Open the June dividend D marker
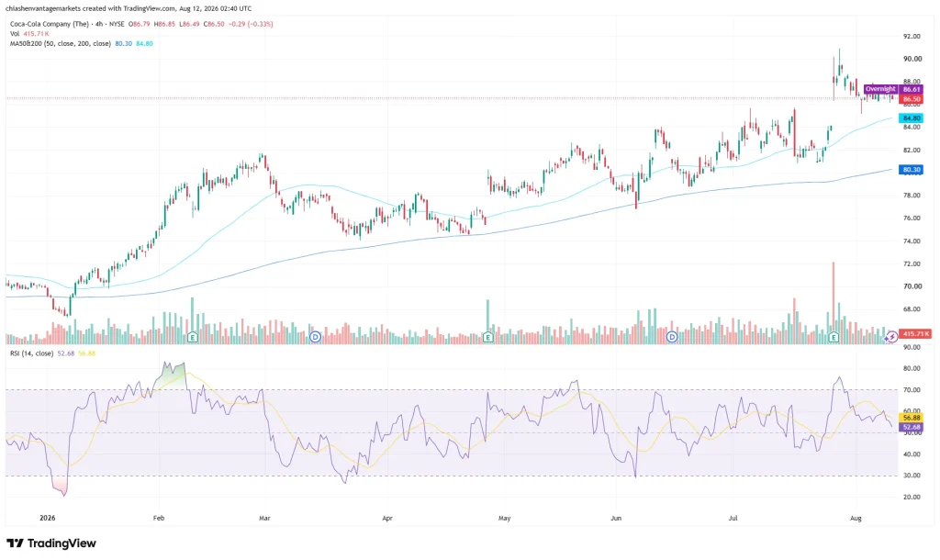 point(672,337)
